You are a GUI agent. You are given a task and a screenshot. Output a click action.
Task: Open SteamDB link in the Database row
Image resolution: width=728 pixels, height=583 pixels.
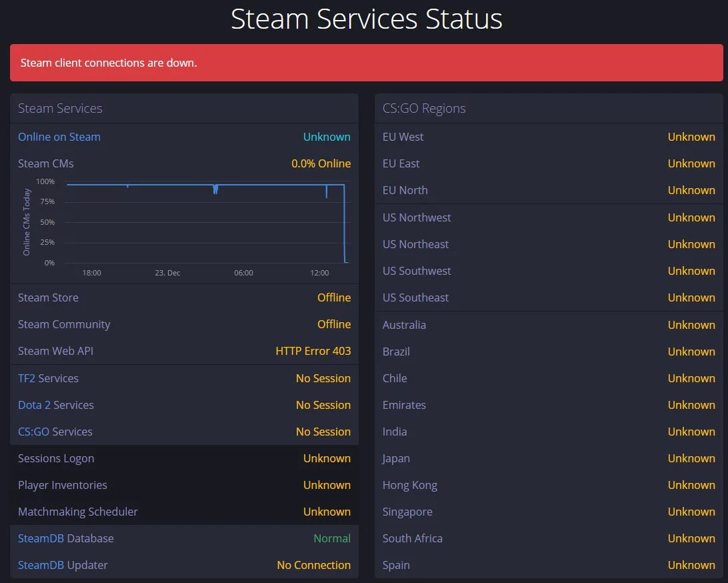(x=41, y=538)
